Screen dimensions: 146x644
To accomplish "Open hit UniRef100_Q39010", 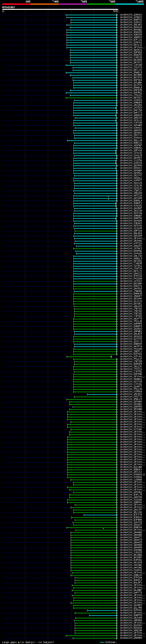I will point(131,15).
